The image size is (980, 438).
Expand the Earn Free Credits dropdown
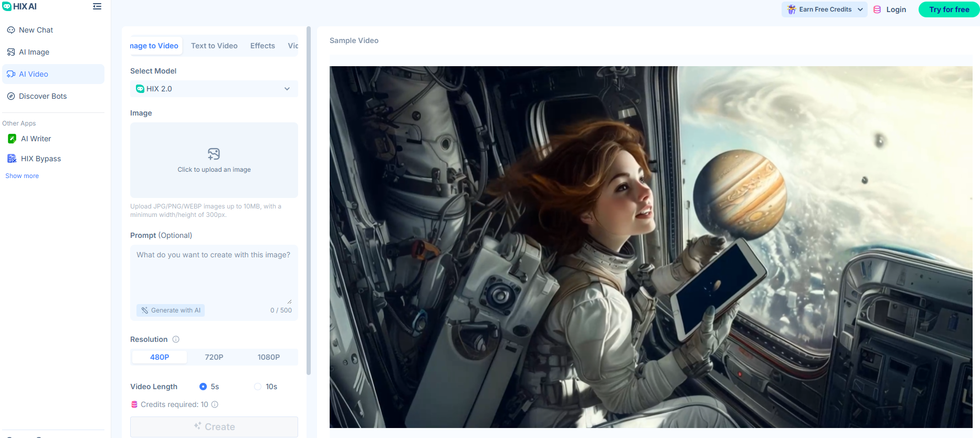click(825, 9)
